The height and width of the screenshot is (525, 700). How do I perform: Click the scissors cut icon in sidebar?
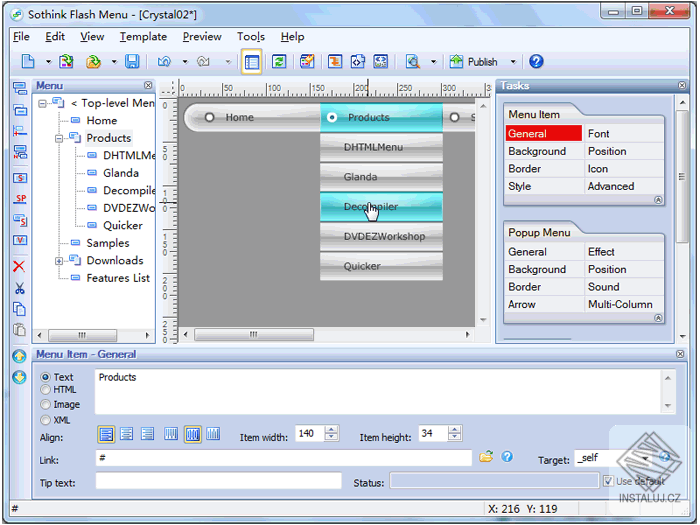19,288
